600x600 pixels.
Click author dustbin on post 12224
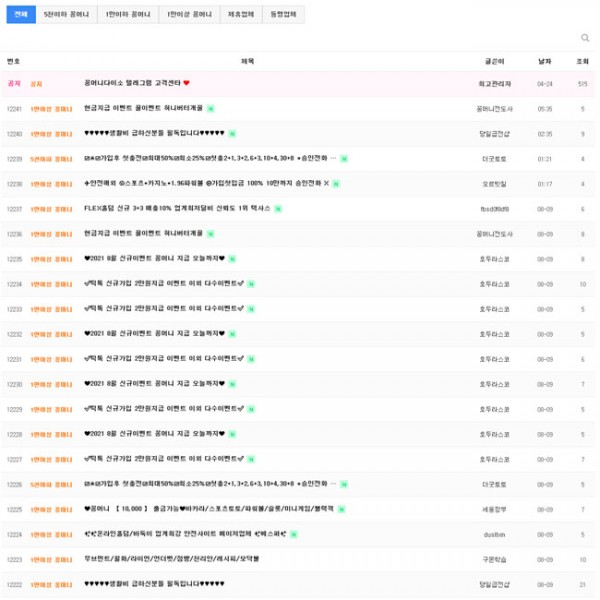[494, 535]
